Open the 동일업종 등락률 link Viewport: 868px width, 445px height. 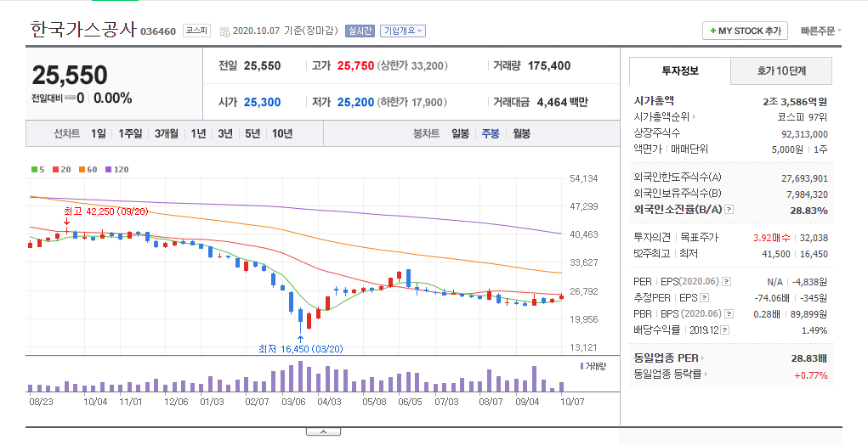point(671,375)
